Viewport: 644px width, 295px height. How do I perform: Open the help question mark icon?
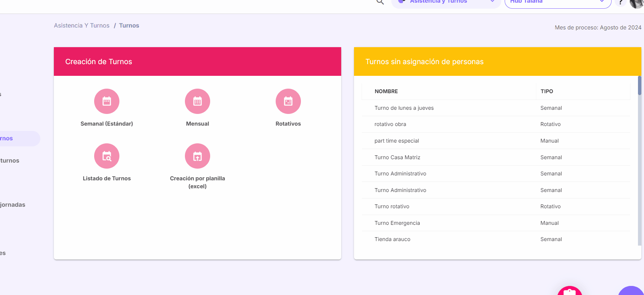[x=620, y=2]
